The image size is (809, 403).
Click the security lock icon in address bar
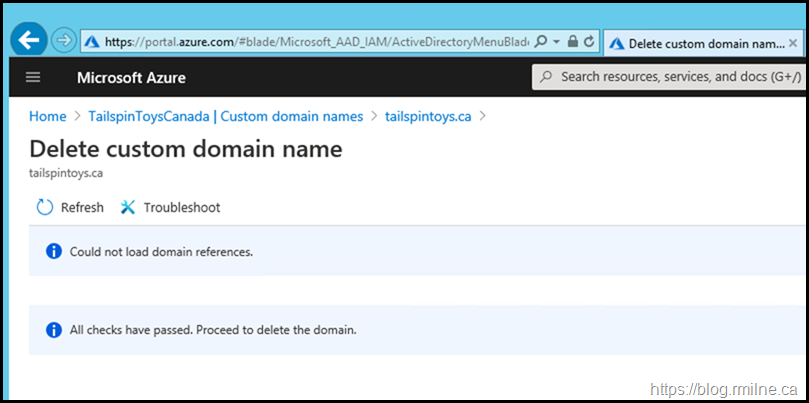(572, 42)
